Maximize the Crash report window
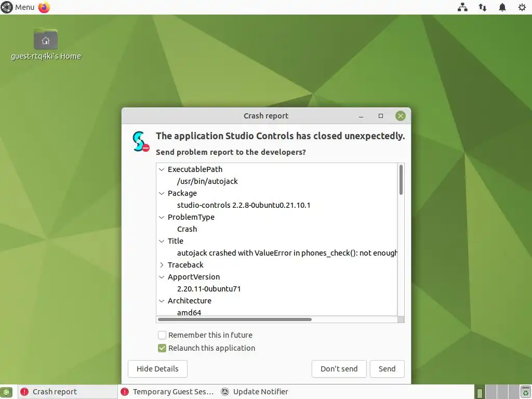The height and width of the screenshot is (399, 532). 381,116
